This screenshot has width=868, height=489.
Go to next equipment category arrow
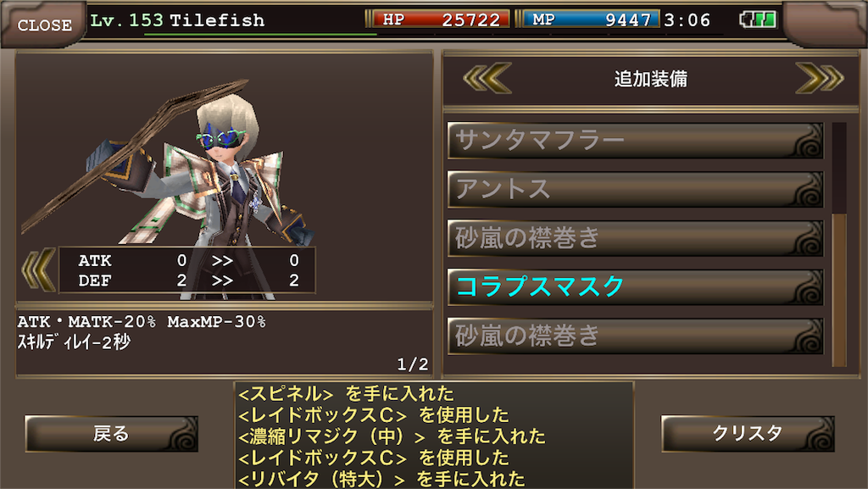click(x=820, y=78)
